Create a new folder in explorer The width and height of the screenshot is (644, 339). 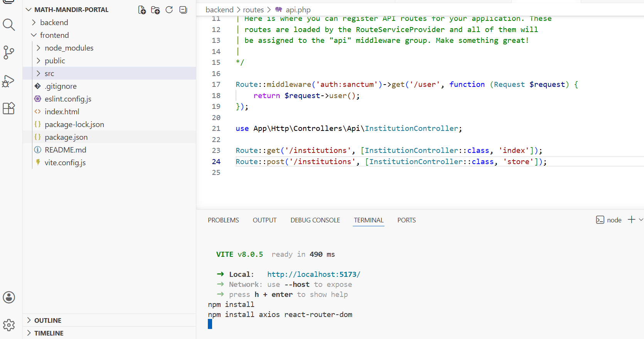[155, 10]
